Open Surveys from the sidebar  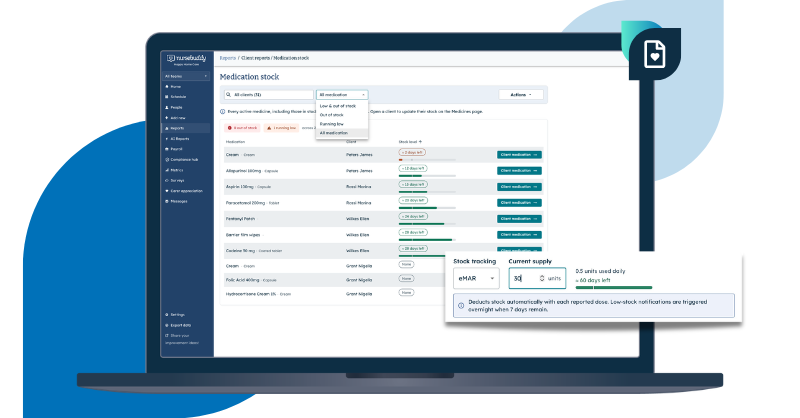coord(174,181)
